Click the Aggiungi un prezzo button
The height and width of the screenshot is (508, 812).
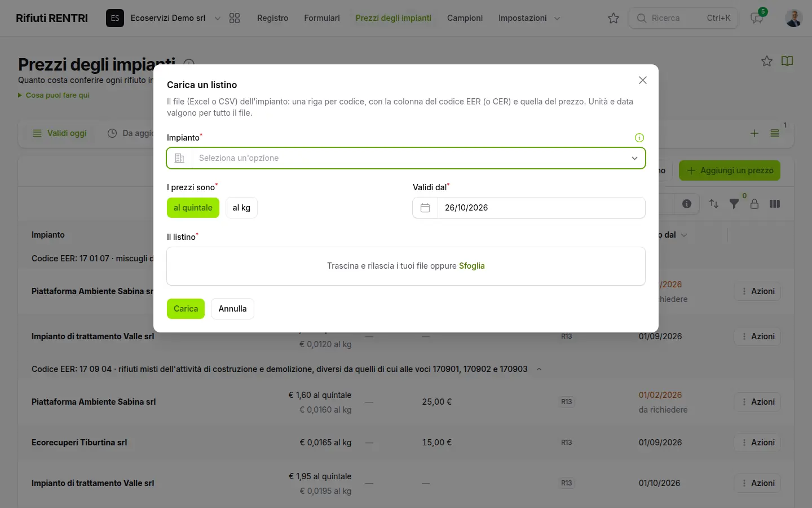pos(730,170)
